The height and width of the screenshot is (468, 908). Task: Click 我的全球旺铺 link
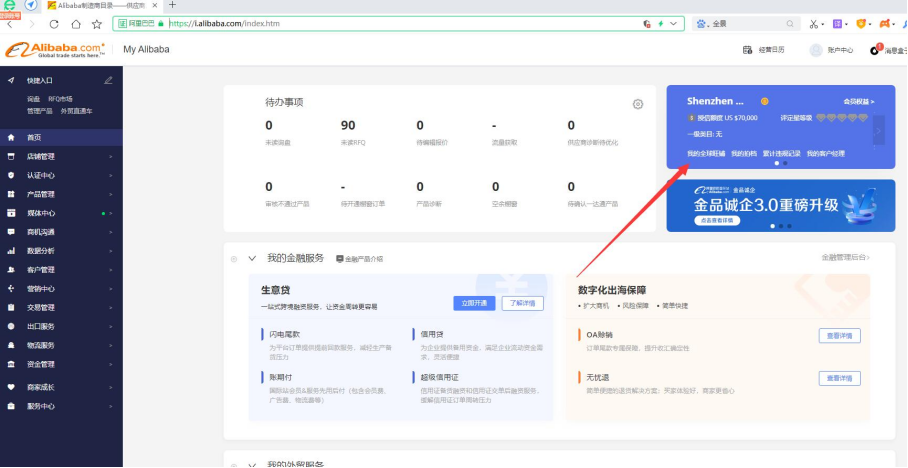pos(704,153)
